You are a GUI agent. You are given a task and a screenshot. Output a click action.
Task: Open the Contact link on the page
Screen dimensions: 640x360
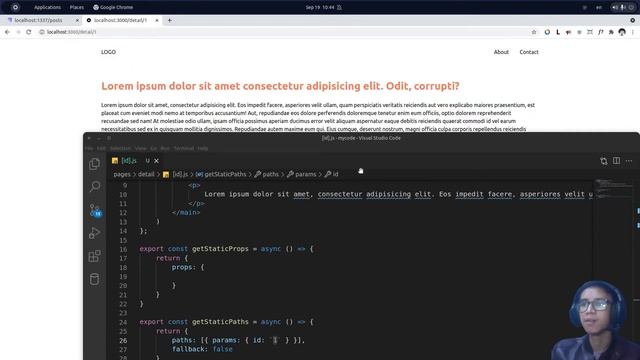tap(529, 52)
